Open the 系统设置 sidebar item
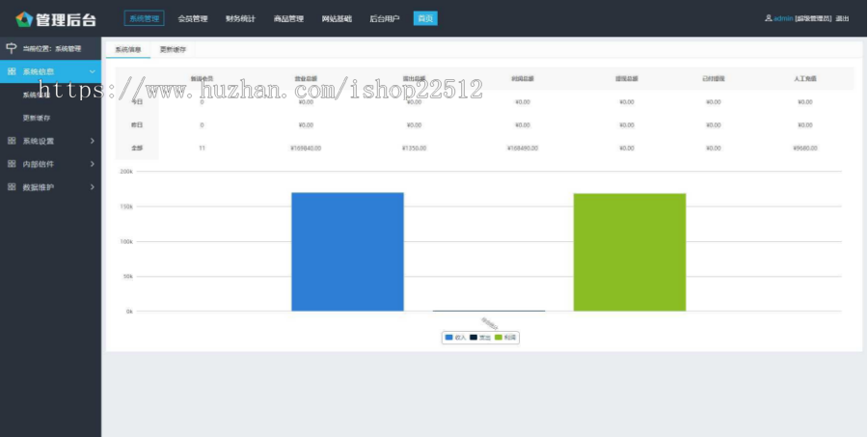 pyautogui.click(x=50, y=141)
